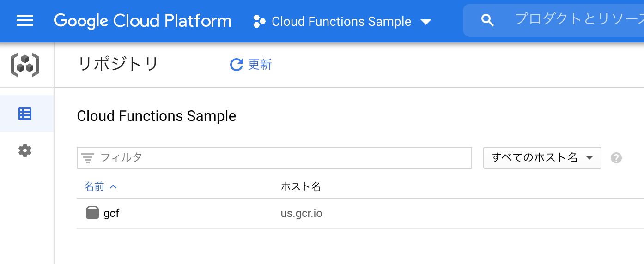Click the gcf repository folder icon
The width and height of the screenshot is (644, 264).
point(92,213)
